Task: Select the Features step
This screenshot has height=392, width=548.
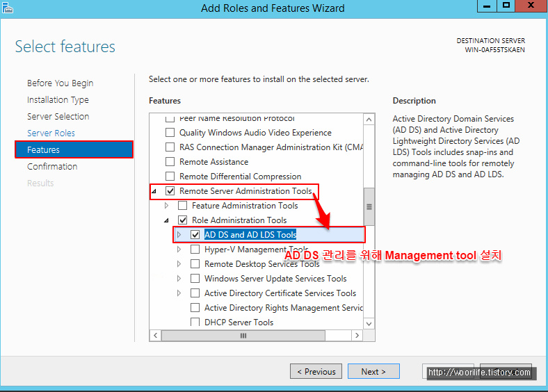Action: point(74,149)
